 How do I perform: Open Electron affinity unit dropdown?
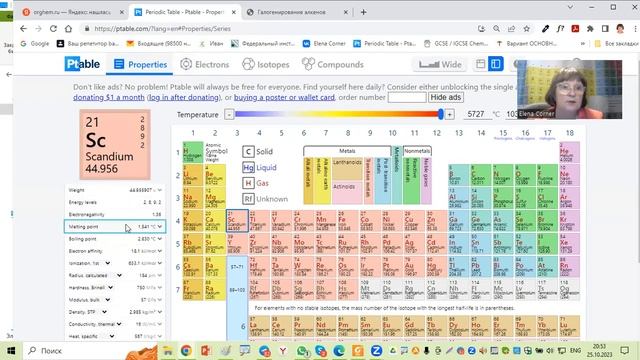tap(160, 251)
